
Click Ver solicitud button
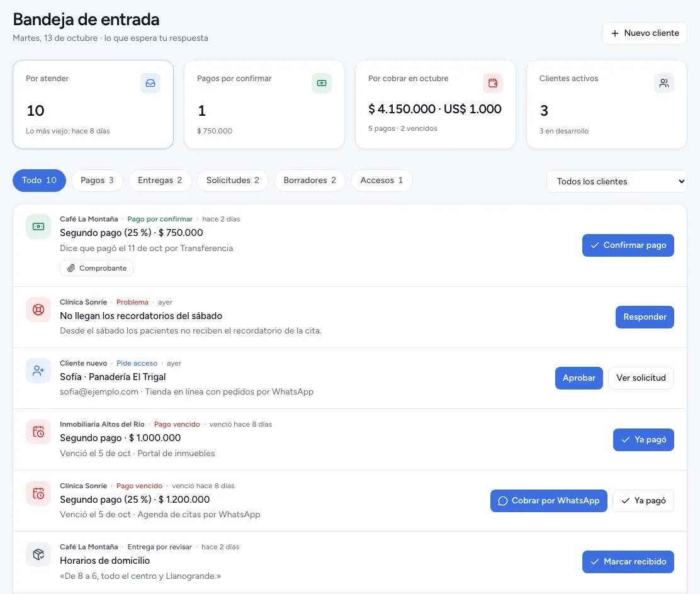[641, 378]
